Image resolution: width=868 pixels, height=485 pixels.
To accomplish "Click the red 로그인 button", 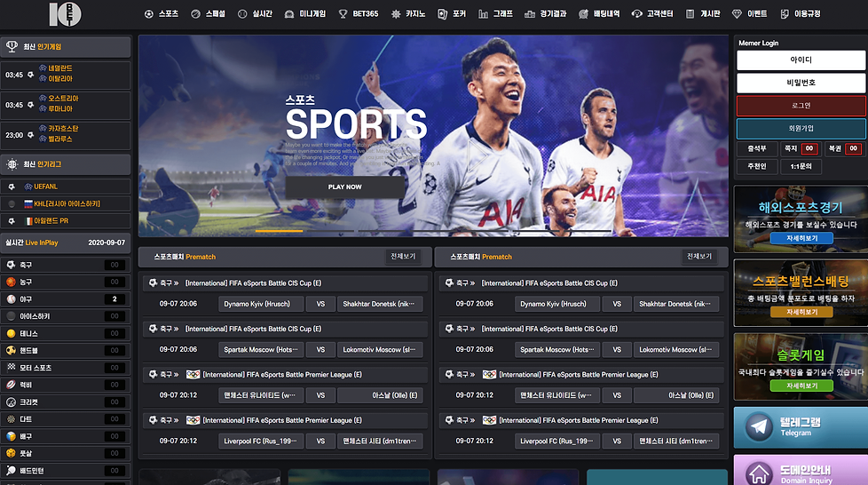I will (801, 106).
